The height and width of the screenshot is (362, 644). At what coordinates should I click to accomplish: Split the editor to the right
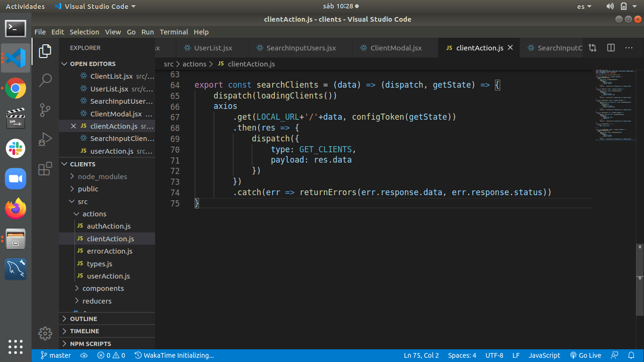pos(611,48)
